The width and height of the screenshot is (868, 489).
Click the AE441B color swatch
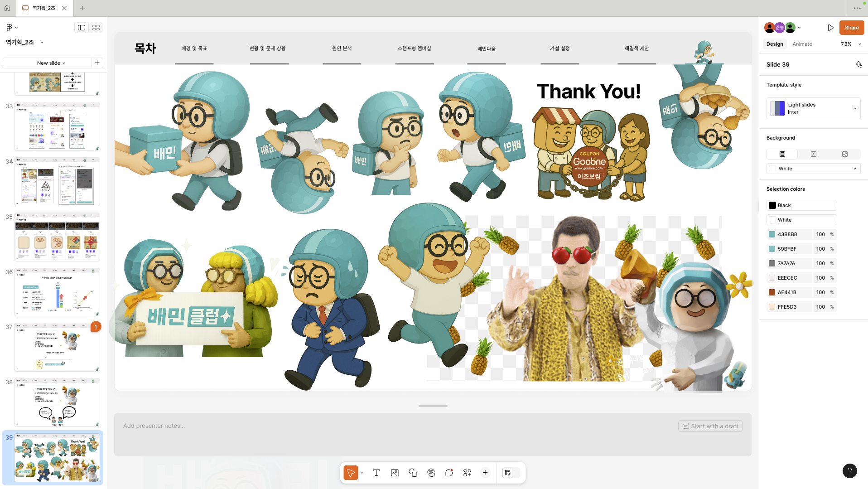(x=772, y=292)
